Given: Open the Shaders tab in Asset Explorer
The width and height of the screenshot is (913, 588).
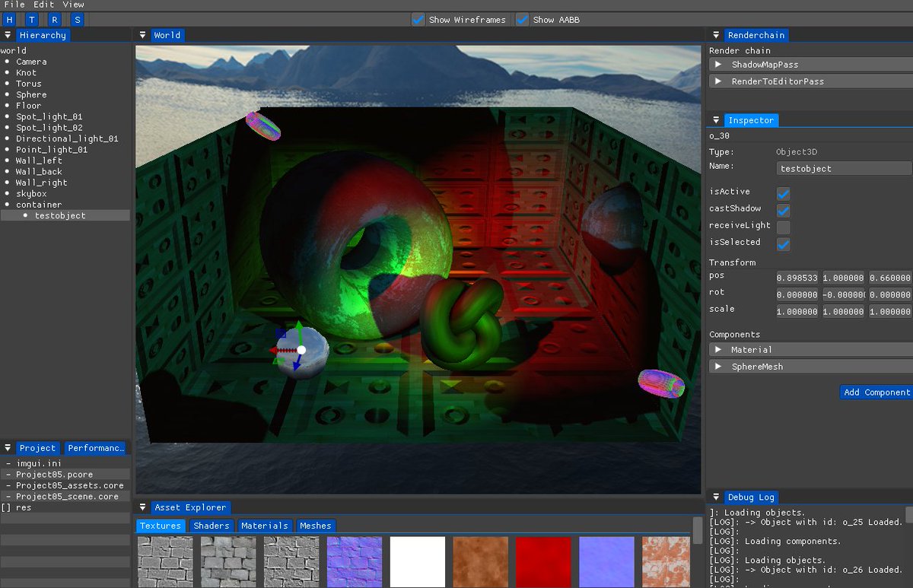Looking at the screenshot, I should pos(212,526).
